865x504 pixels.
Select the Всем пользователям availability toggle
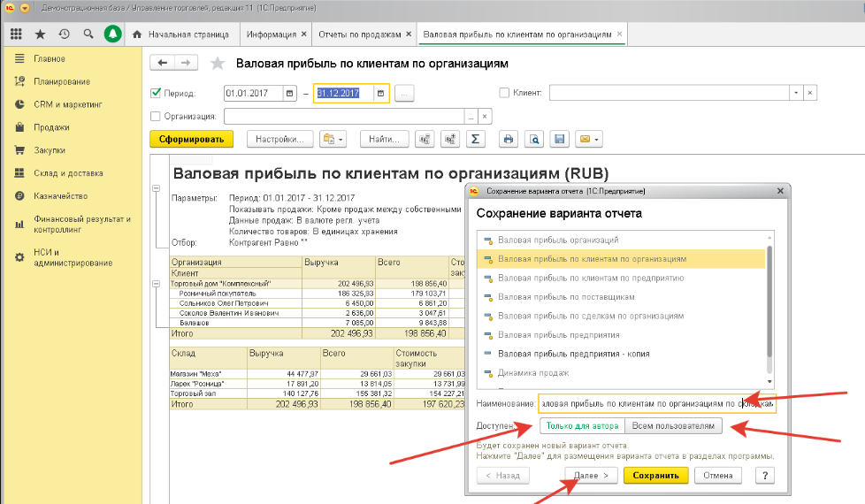[x=673, y=426]
